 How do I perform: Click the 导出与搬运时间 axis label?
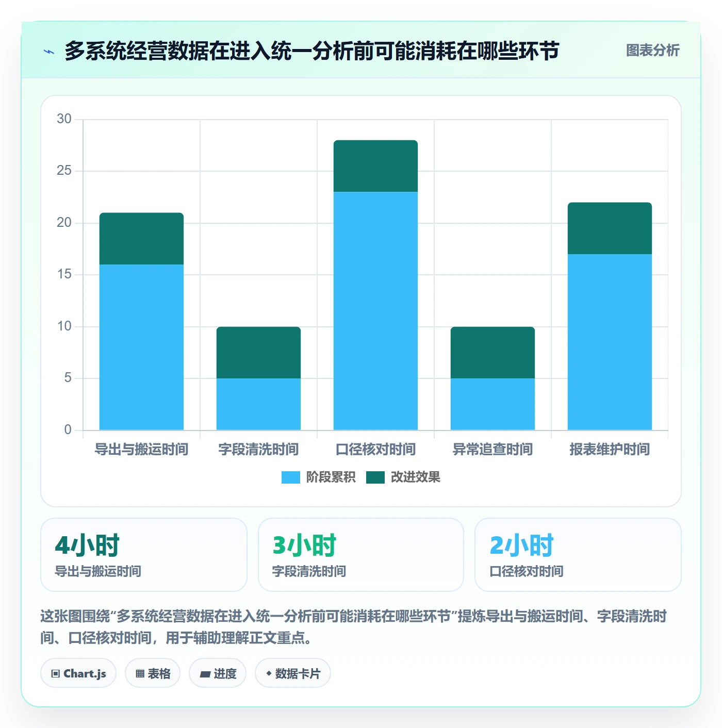[x=141, y=450]
